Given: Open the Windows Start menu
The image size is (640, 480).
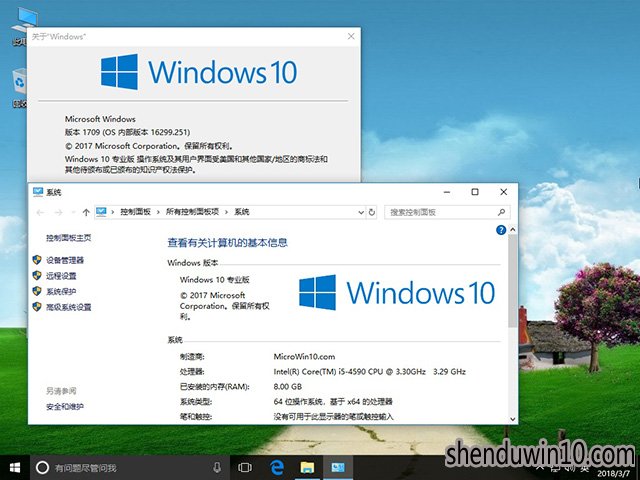Looking at the screenshot, I should 15,467.
